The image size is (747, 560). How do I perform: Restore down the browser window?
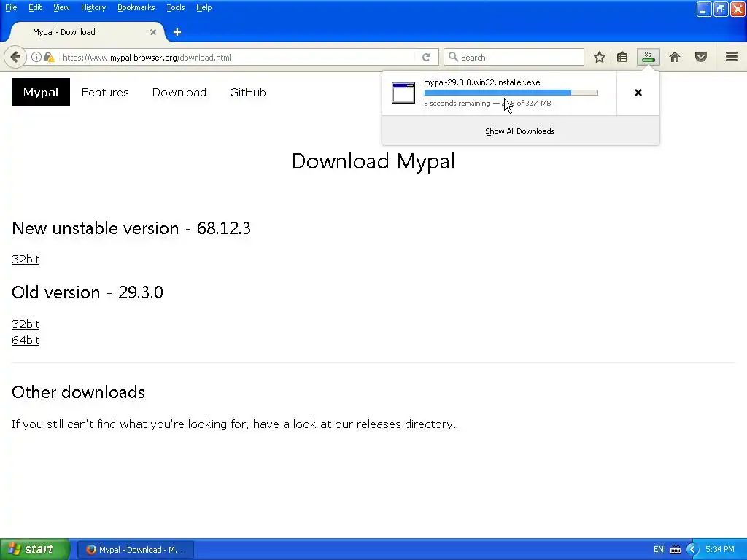click(721, 9)
